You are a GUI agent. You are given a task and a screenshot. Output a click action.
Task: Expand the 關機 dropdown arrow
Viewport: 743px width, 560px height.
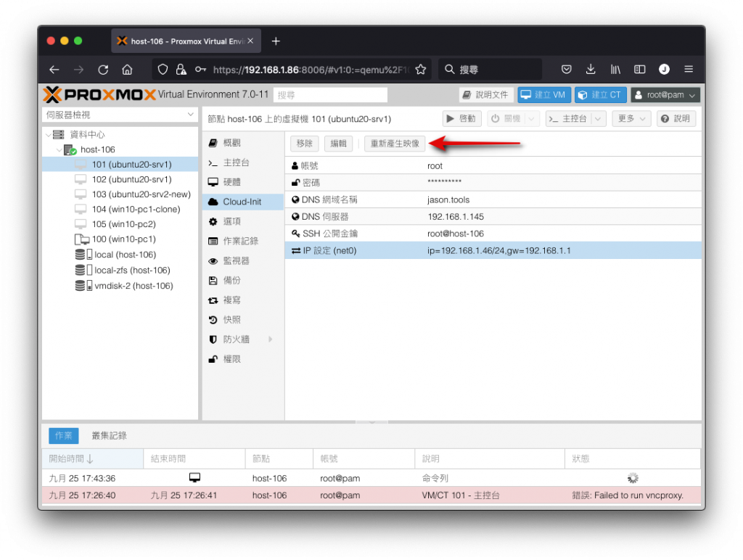tap(532, 118)
